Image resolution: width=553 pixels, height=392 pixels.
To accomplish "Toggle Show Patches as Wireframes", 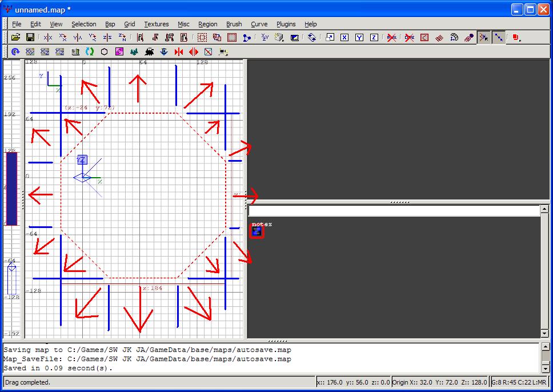I will [439, 37].
